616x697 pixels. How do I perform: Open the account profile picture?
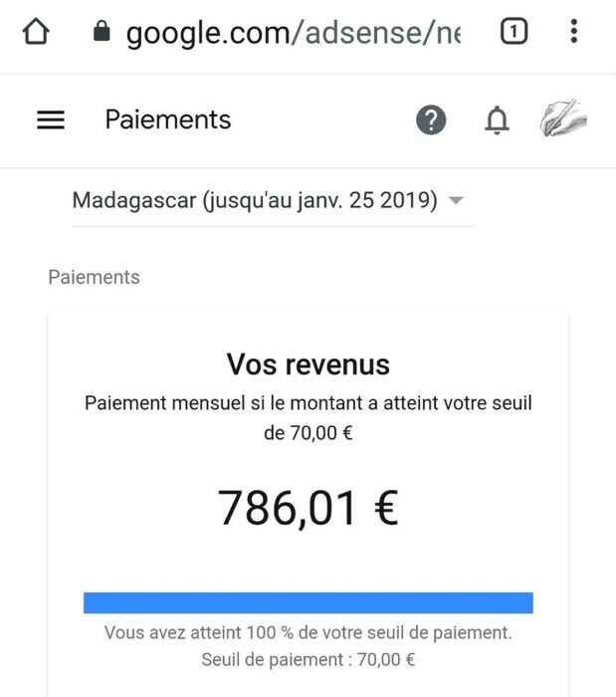(563, 117)
